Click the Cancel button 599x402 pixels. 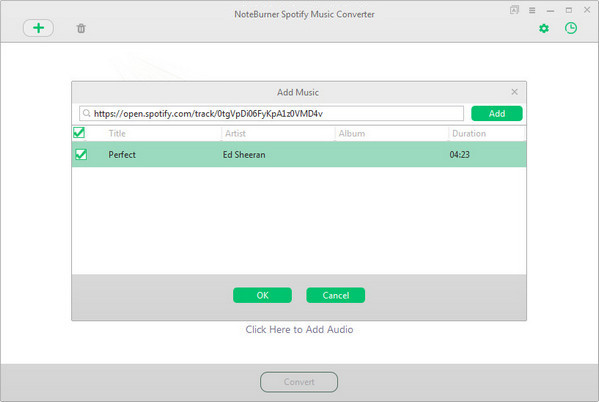[335, 295]
